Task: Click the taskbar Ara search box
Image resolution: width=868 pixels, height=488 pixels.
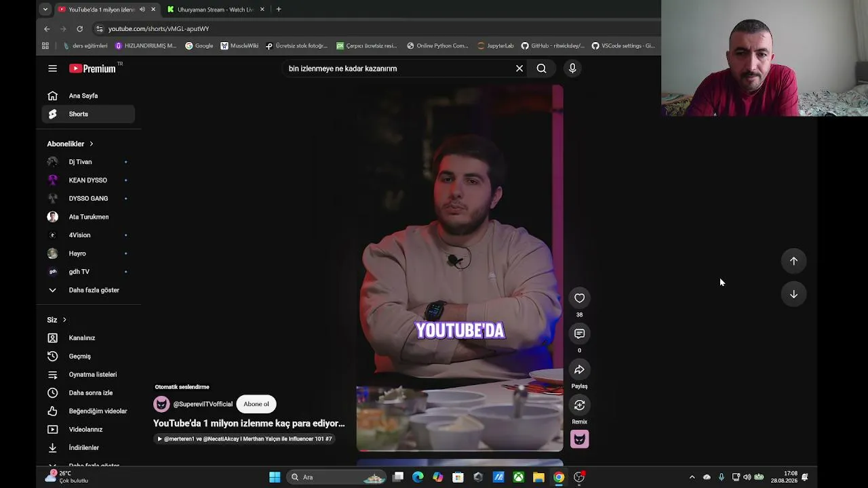Action: pyautogui.click(x=338, y=477)
